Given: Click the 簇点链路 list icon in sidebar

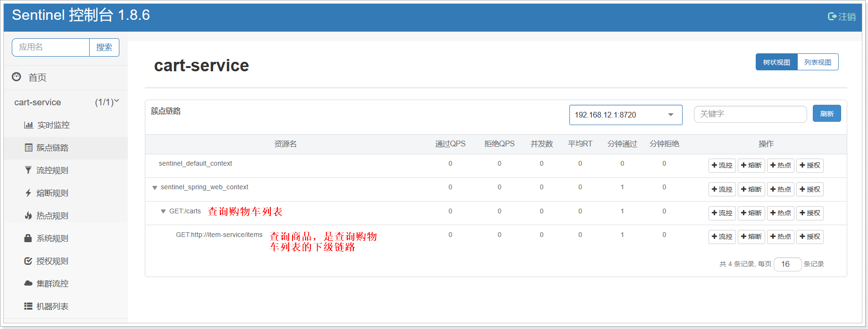Looking at the screenshot, I should pos(28,148).
